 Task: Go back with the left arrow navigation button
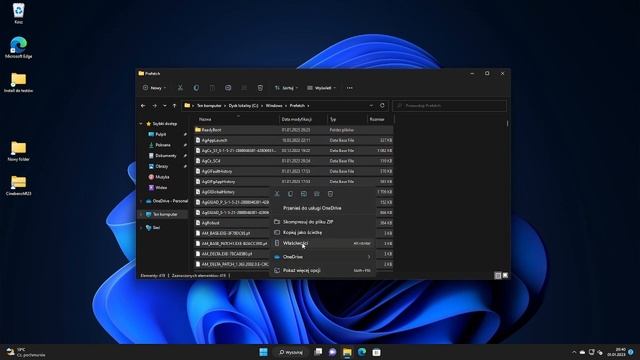click(143, 106)
